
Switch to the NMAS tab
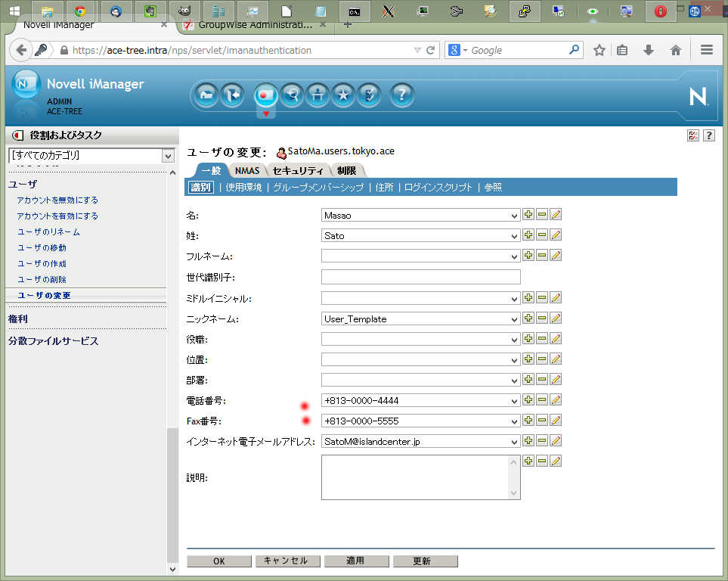pyautogui.click(x=247, y=170)
